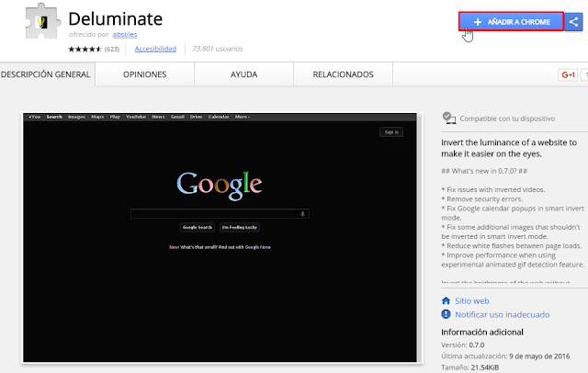
Task: Click the Añadir a Chrome button
Action: point(511,22)
